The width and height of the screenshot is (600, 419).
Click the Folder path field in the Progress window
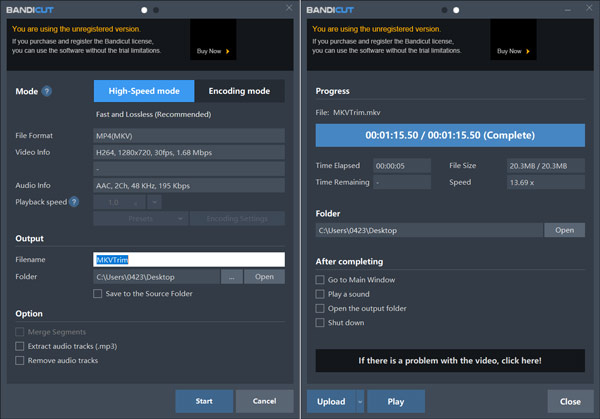[x=429, y=230]
